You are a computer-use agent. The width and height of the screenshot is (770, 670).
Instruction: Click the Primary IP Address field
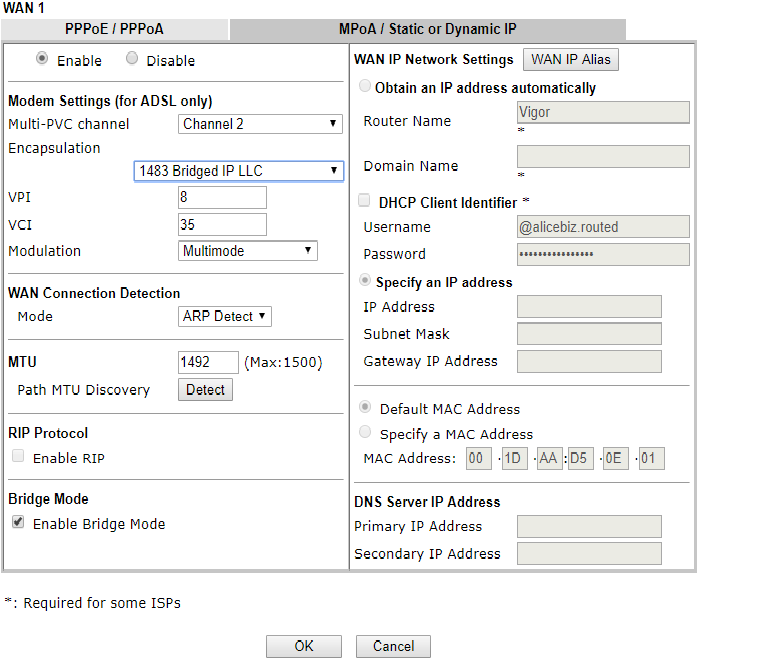pyautogui.click(x=589, y=527)
